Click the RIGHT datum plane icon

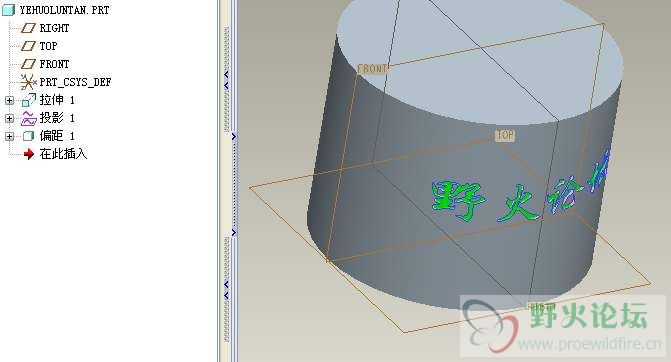pos(28,28)
